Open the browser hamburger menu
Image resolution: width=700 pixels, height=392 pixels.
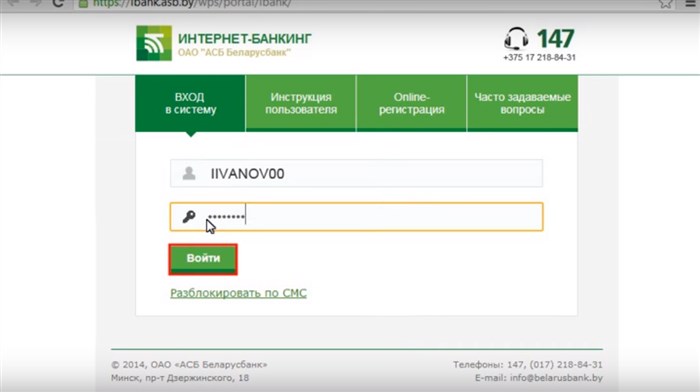pyautogui.click(x=690, y=3)
